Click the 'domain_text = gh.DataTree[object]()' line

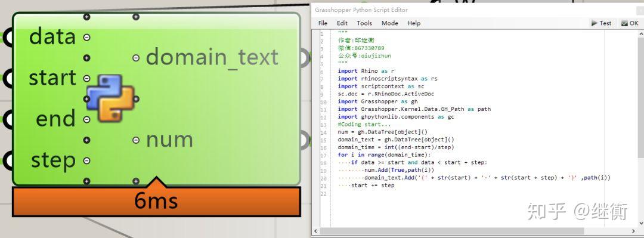click(396, 140)
